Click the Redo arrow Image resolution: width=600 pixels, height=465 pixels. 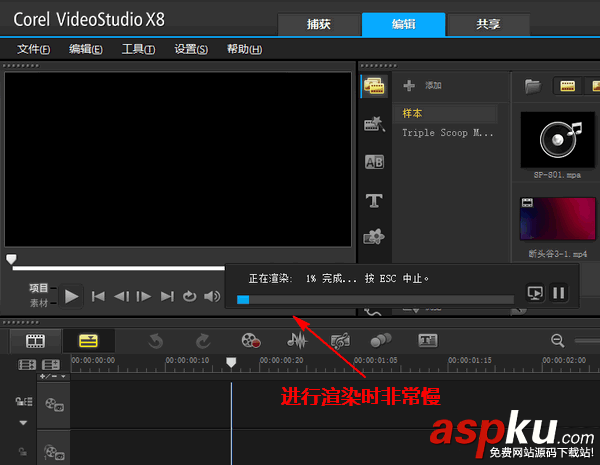click(203, 341)
